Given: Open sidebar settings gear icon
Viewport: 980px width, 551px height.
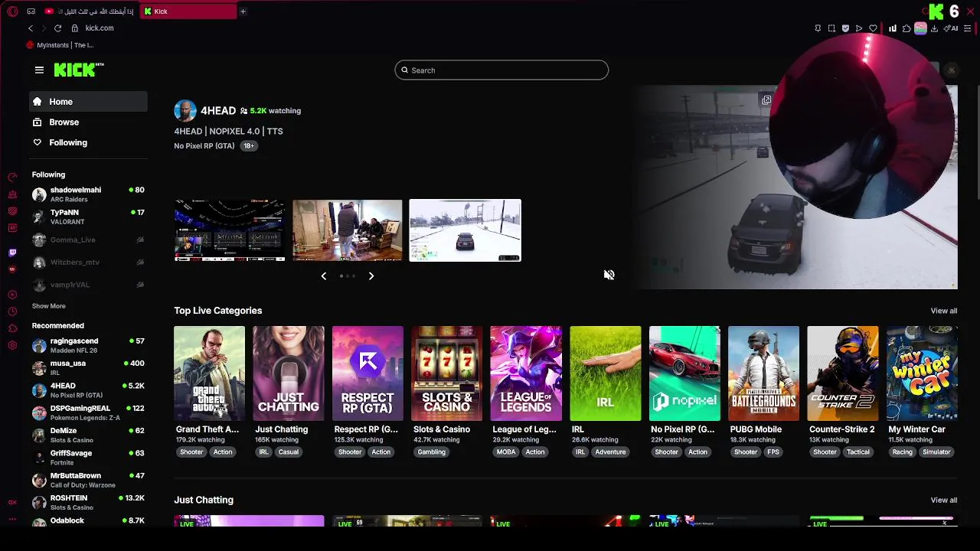Looking at the screenshot, I should [12, 345].
